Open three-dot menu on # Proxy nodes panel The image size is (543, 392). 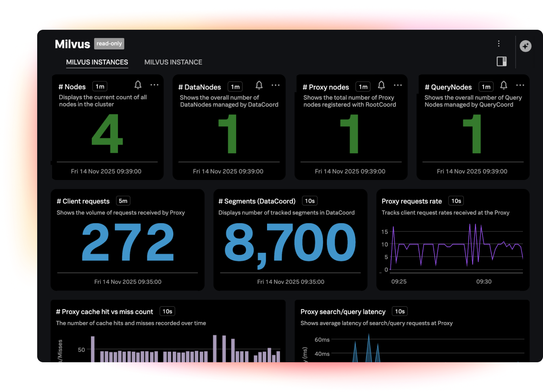click(x=398, y=85)
